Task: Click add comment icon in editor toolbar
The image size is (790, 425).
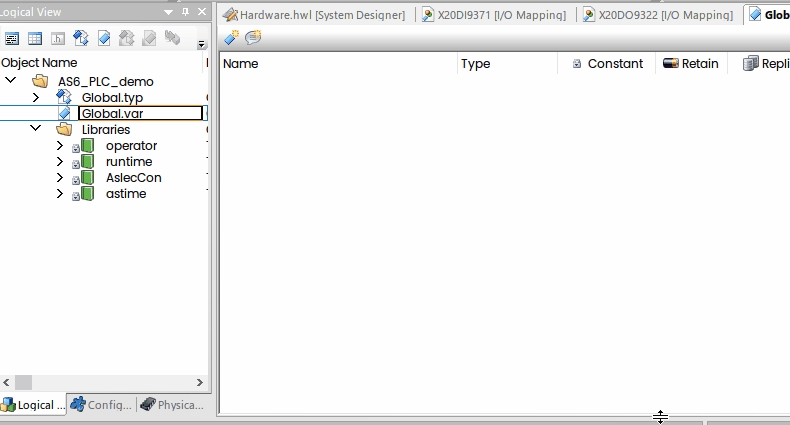Action: point(253,37)
